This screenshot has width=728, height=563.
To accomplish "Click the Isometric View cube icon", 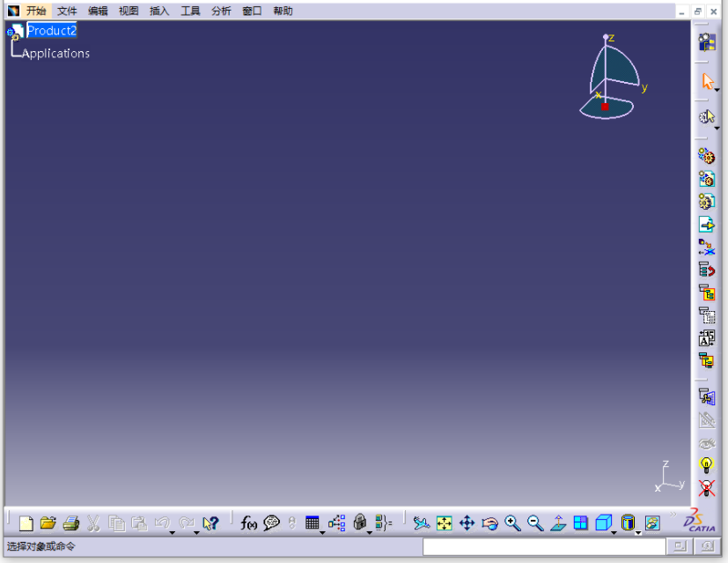I will coord(603,523).
